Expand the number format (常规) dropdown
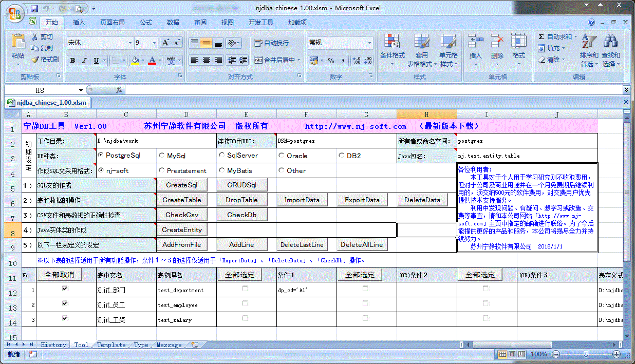This screenshot has width=635, height=364. pyautogui.click(x=369, y=43)
